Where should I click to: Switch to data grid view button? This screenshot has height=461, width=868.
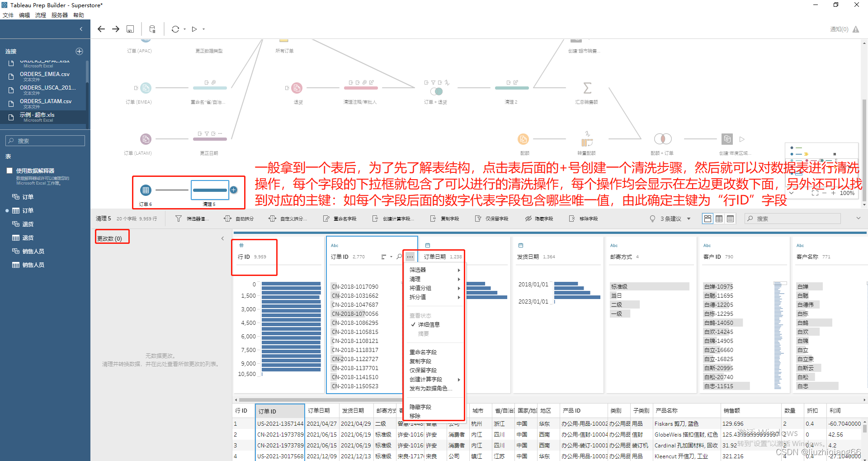pyautogui.click(x=719, y=219)
